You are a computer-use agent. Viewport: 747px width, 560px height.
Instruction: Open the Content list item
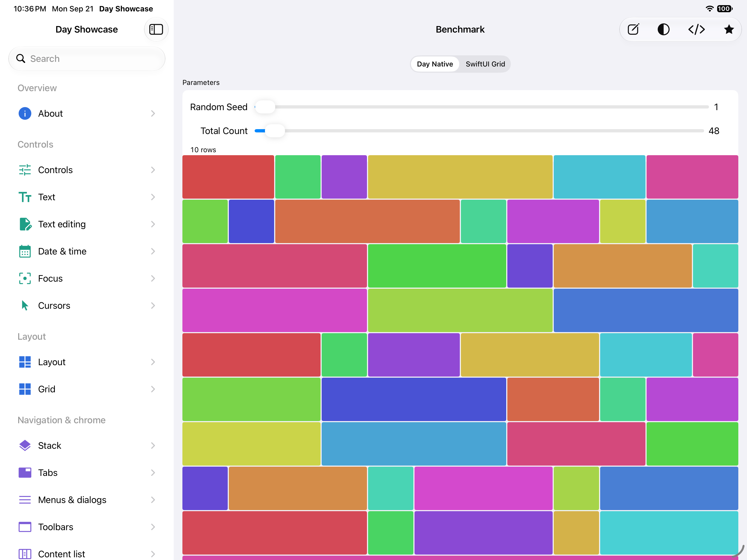(87, 554)
